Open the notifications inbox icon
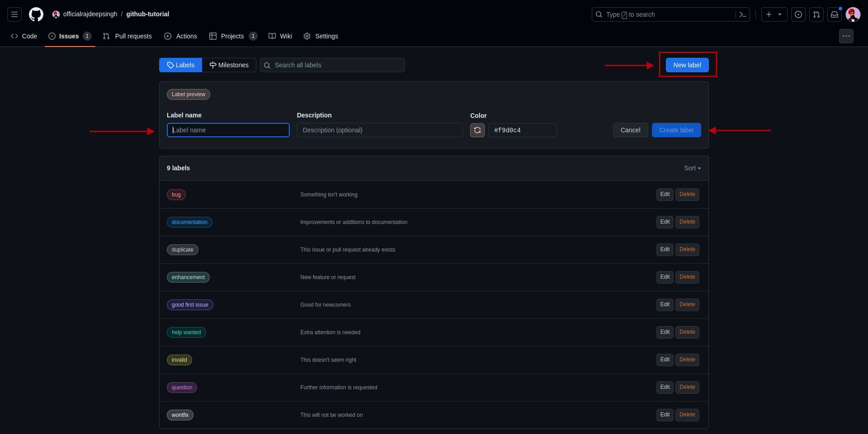This screenshot has width=868, height=434. pos(835,14)
